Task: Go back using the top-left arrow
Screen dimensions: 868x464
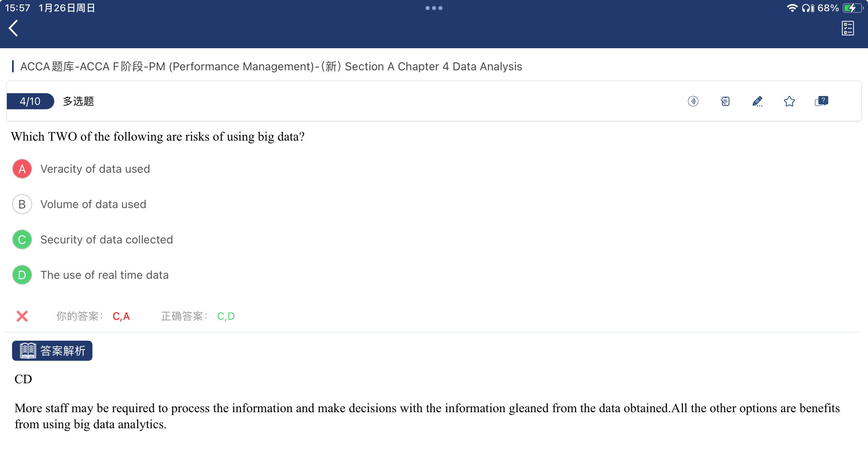Action: tap(13, 28)
